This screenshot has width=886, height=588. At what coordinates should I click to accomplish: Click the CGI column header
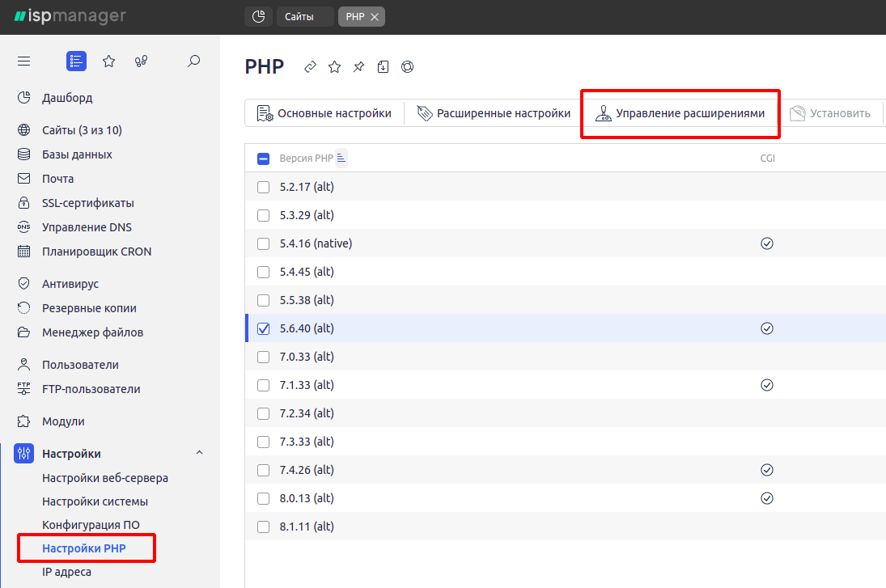pyautogui.click(x=767, y=159)
